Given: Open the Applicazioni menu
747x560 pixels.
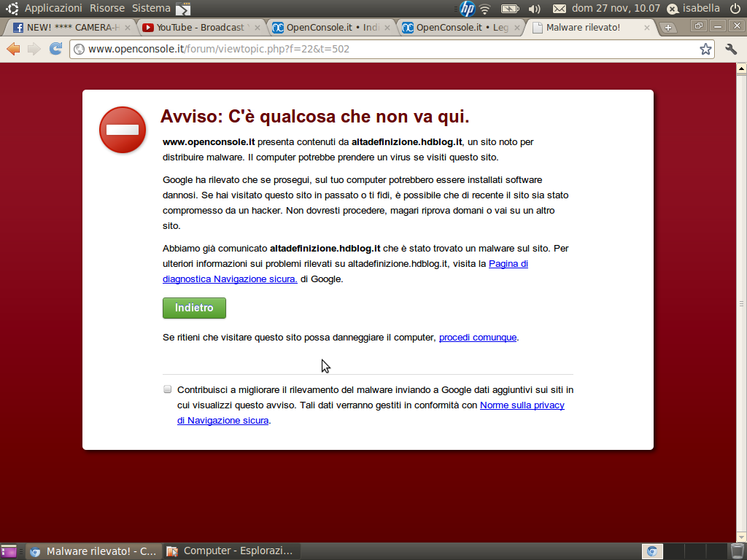Looking at the screenshot, I should (x=53, y=8).
